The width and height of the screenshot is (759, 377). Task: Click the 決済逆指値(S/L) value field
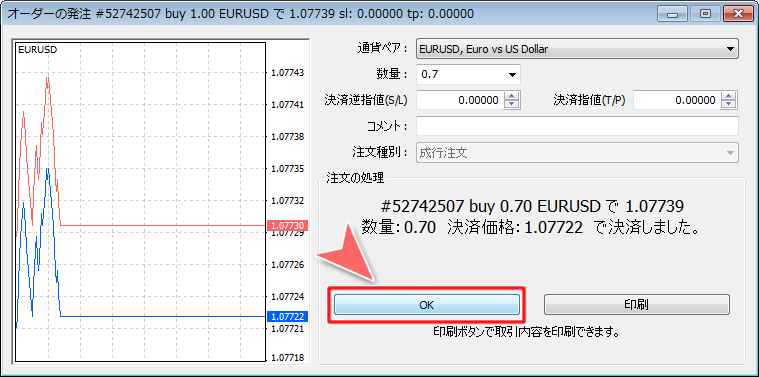[459, 100]
